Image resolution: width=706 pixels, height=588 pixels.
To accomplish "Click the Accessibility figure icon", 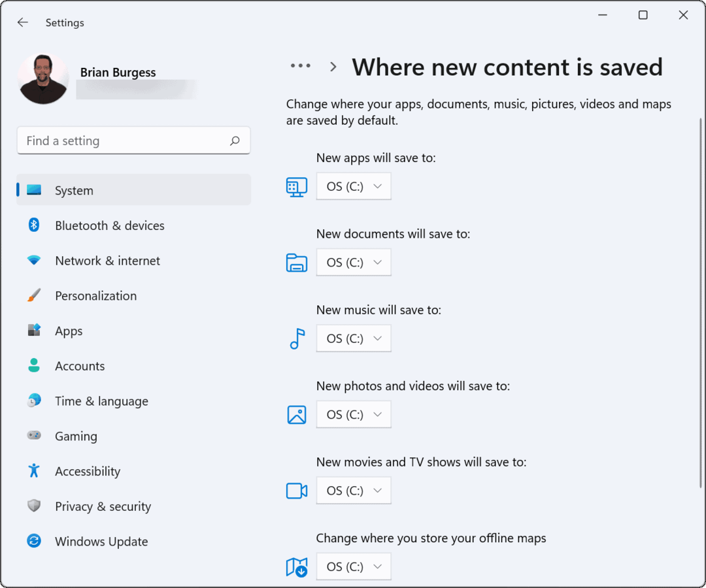I will tap(34, 471).
